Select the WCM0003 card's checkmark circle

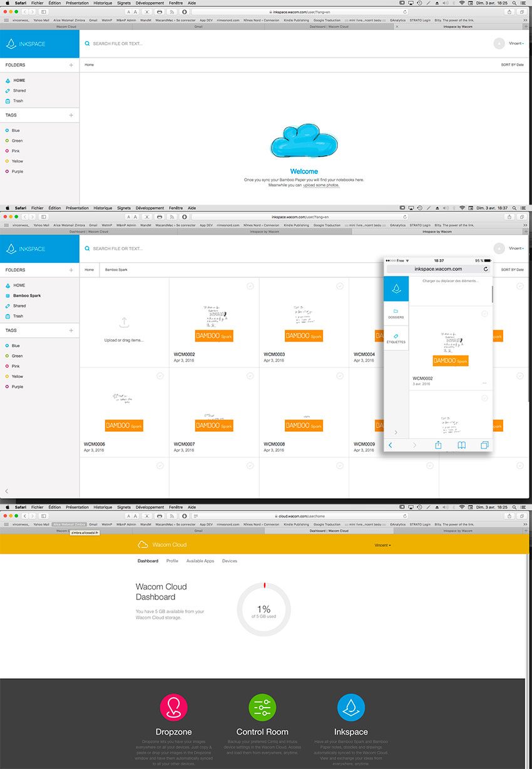[x=340, y=286]
